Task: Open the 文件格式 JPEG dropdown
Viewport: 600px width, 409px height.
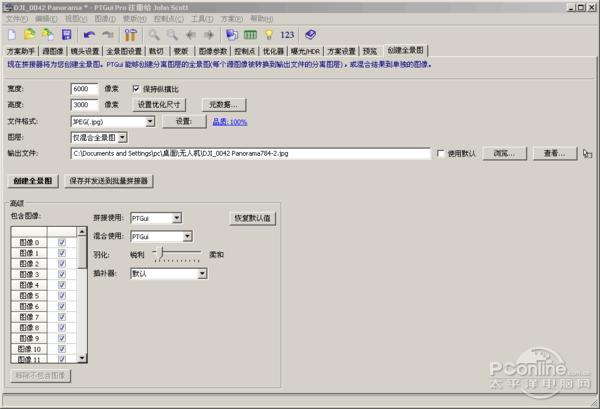Action: 150,122
